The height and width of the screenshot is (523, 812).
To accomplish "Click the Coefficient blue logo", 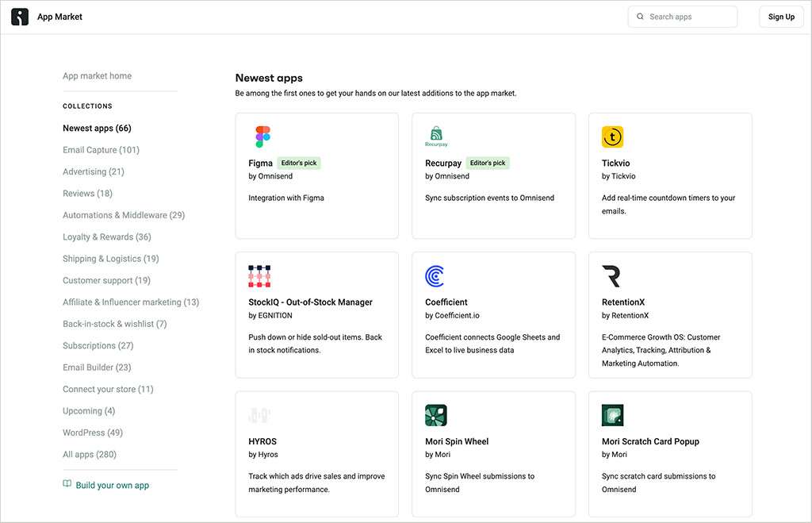I will 435,276.
